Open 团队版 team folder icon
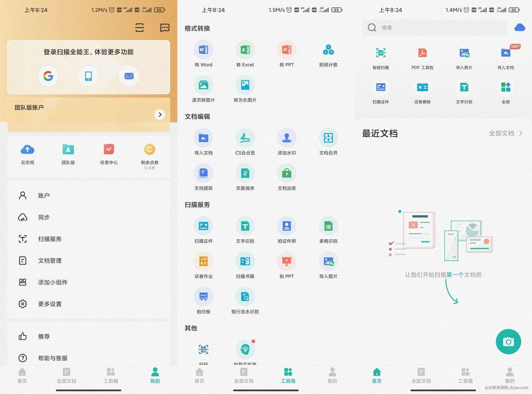 click(x=68, y=154)
